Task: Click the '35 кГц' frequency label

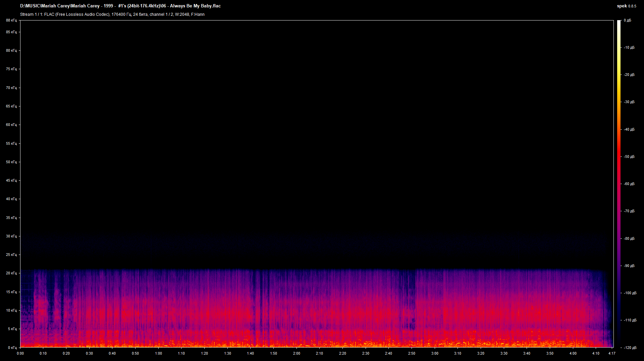Action: (x=11, y=218)
